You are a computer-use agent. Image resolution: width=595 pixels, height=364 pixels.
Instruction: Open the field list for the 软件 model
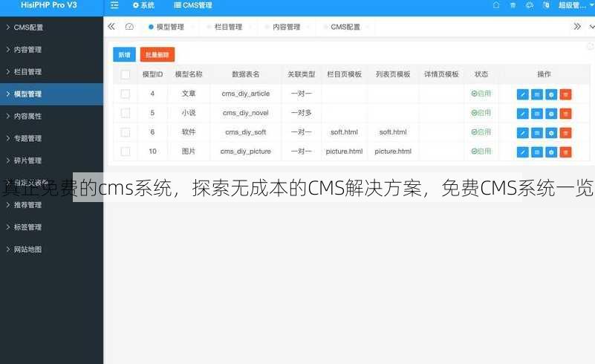pos(537,133)
